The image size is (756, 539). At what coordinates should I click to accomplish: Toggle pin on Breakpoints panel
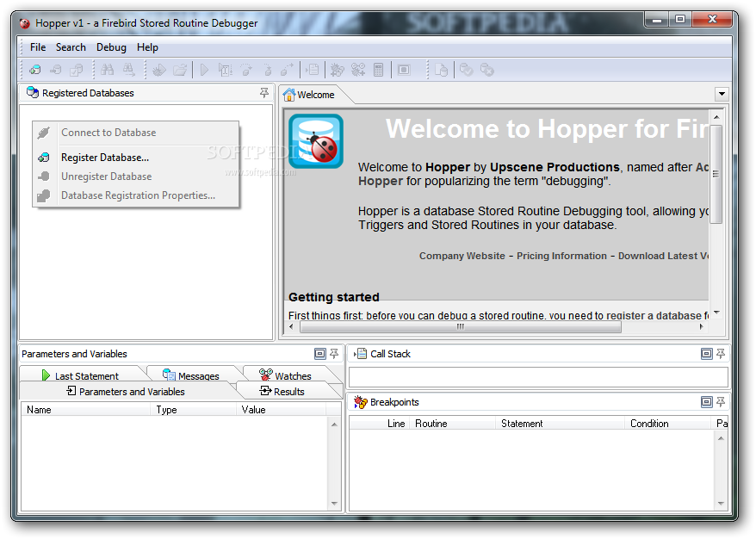point(721,401)
